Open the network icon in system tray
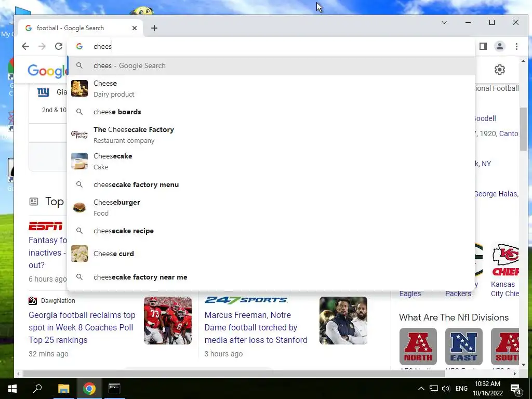This screenshot has height=399, width=532. [434, 389]
